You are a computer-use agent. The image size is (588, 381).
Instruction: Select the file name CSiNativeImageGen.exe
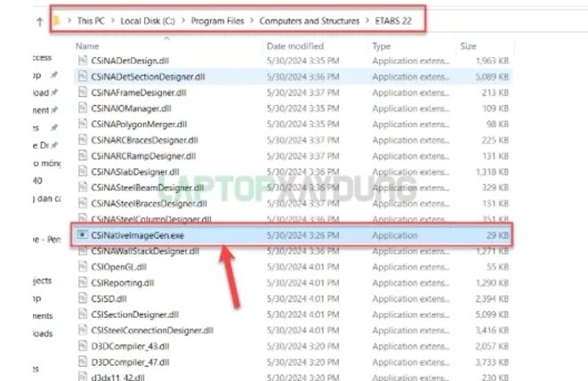pyautogui.click(x=137, y=235)
